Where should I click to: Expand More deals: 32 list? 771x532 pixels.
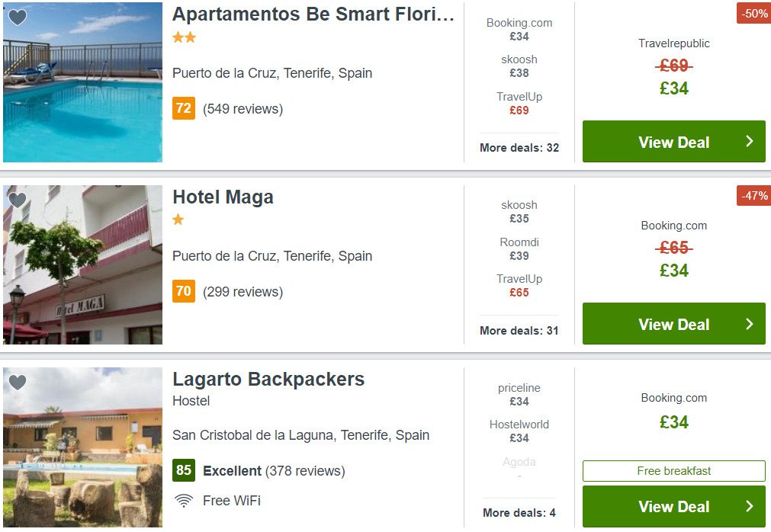click(519, 148)
